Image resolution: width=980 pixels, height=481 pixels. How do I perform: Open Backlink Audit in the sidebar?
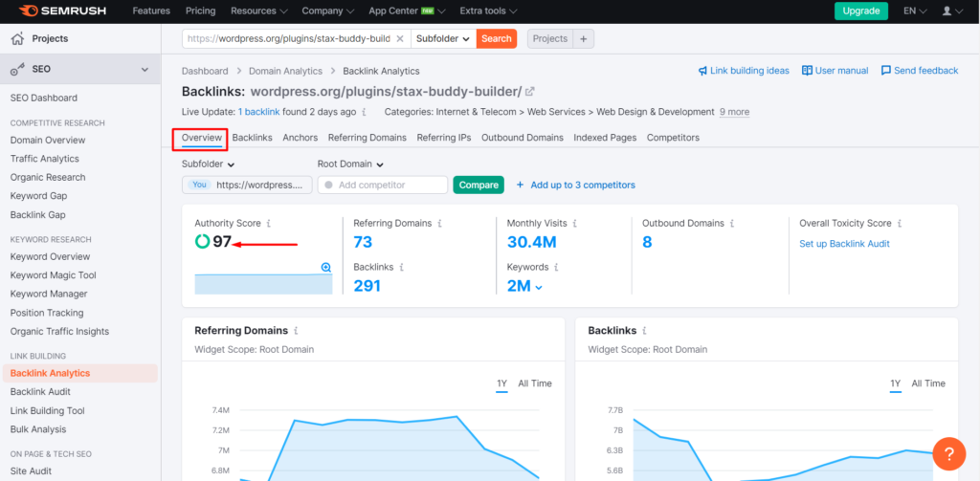(x=40, y=392)
